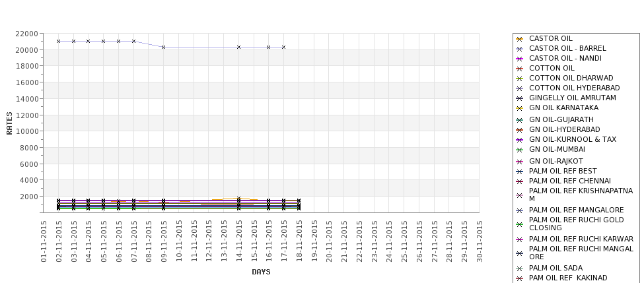This screenshot has height=283, width=644.
Task: Click the 08-11-2015 x-axis date label
Action: coord(149,241)
